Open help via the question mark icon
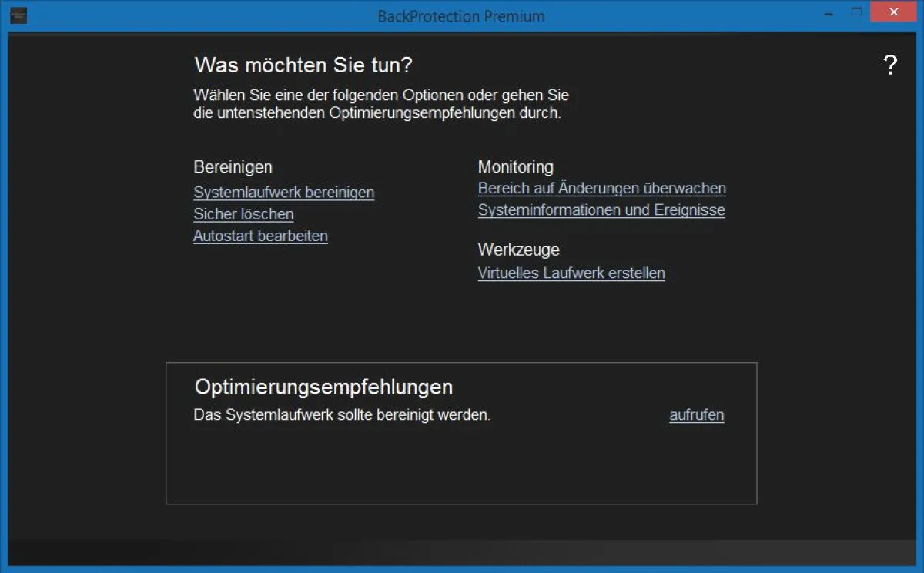Screen dimensions: 924x573 pyautogui.click(x=891, y=65)
